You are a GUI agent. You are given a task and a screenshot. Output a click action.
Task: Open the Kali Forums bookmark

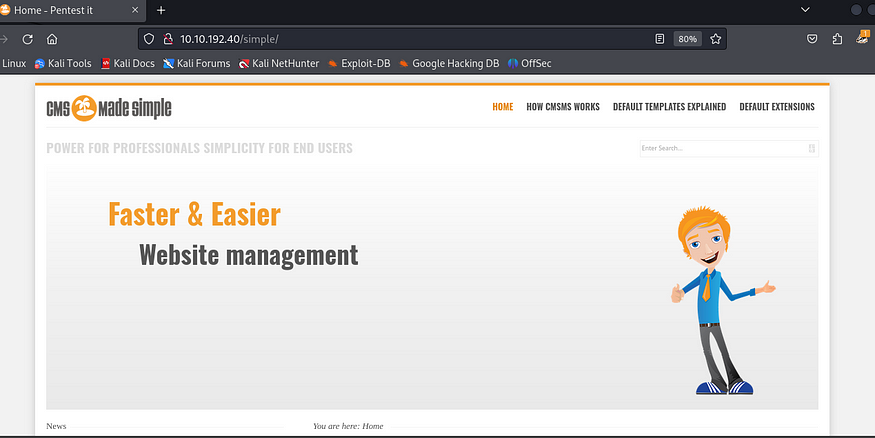(x=197, y=64)
